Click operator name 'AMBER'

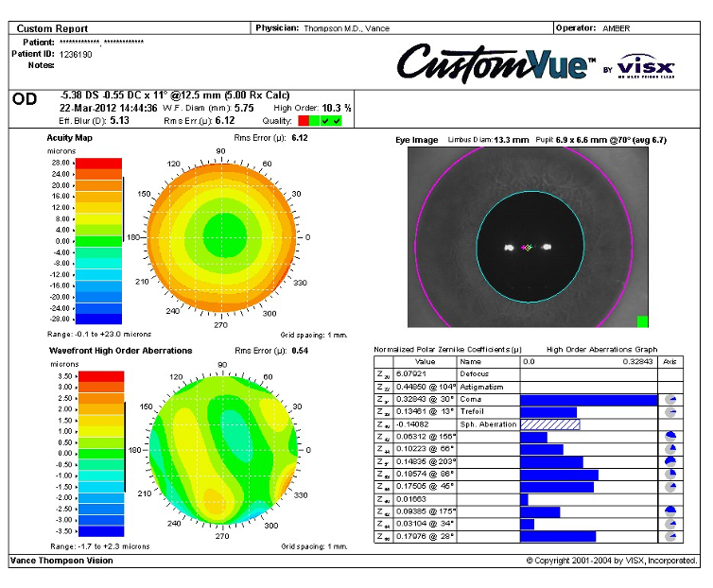tap(617, 28)
